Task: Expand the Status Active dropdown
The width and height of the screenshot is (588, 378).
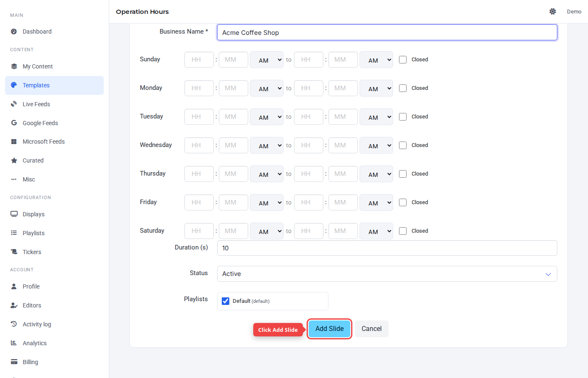Action: coord(387,274)
